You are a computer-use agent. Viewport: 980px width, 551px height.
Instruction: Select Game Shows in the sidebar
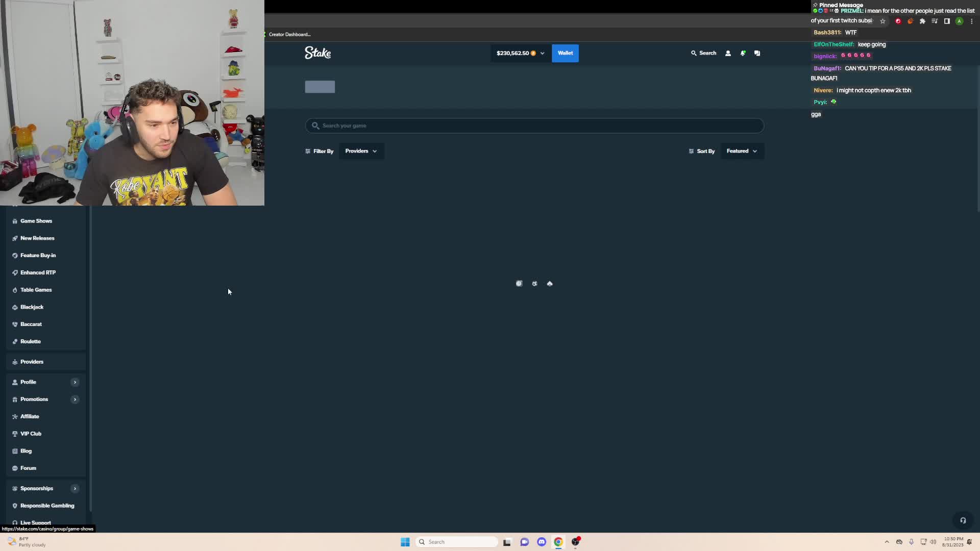pyautogui.click(x=36, y=220)
